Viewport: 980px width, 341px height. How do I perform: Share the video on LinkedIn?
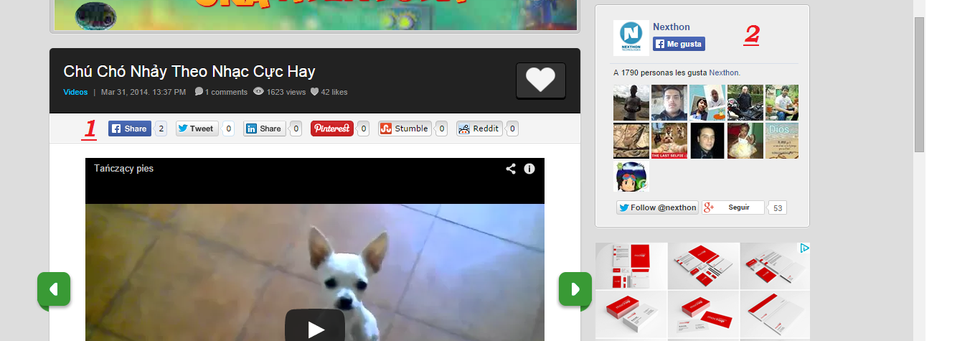(264, 129)
